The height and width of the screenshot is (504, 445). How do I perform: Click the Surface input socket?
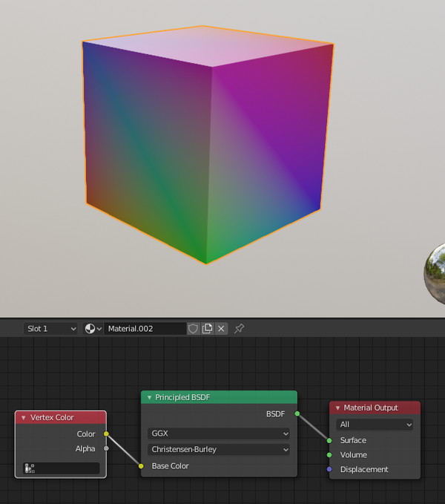coord(329,441)
